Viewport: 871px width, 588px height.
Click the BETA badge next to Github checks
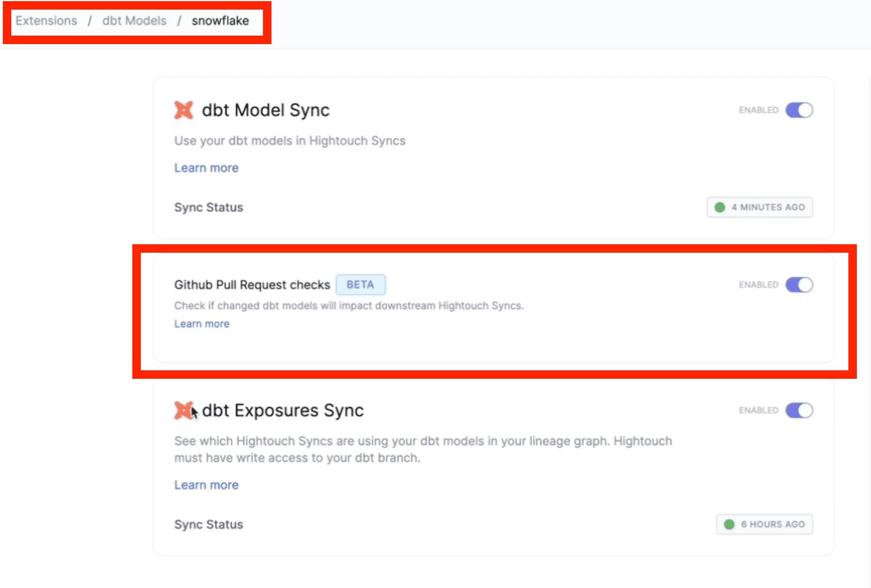coord(360,285)
